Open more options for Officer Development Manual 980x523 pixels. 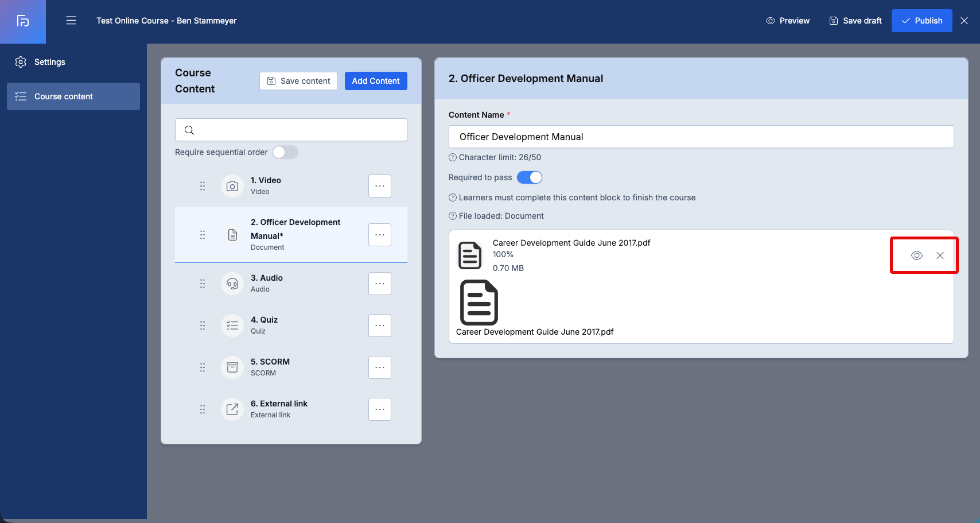click(380, 235)
